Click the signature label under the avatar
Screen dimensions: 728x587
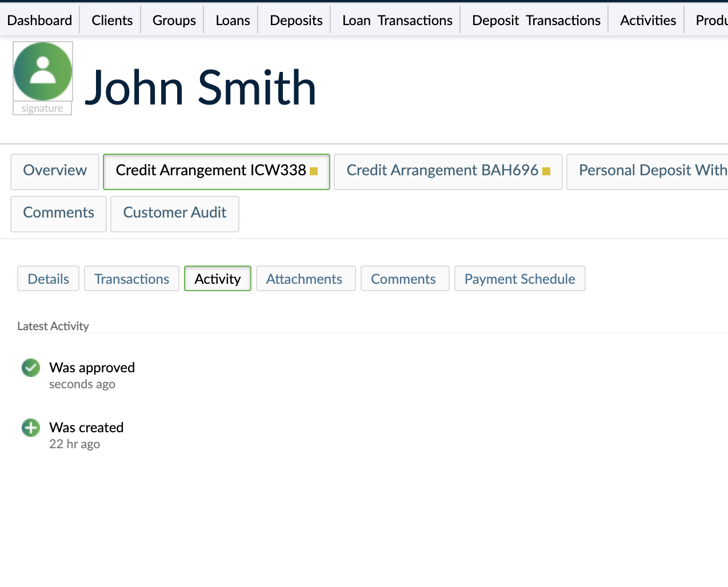click(x=42, y=108)
